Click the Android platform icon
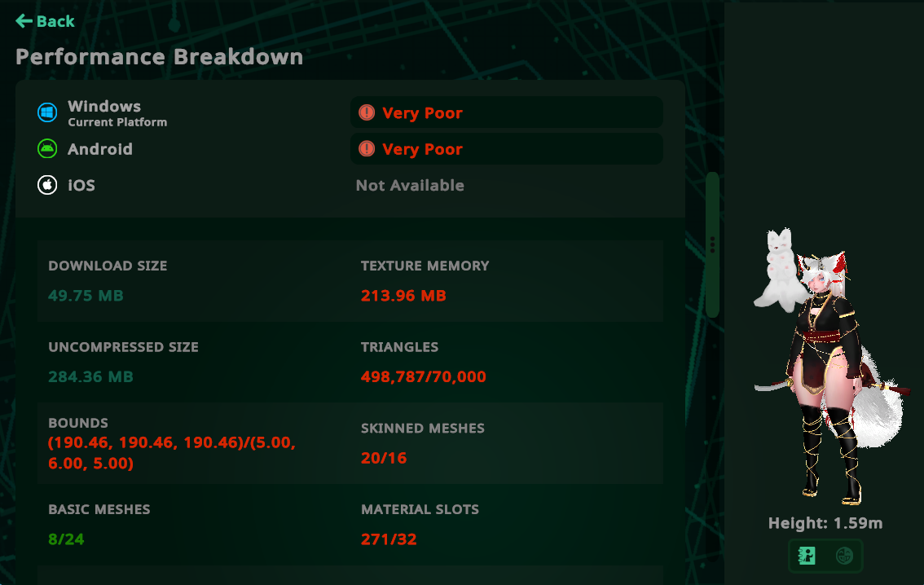 [47, 149]
